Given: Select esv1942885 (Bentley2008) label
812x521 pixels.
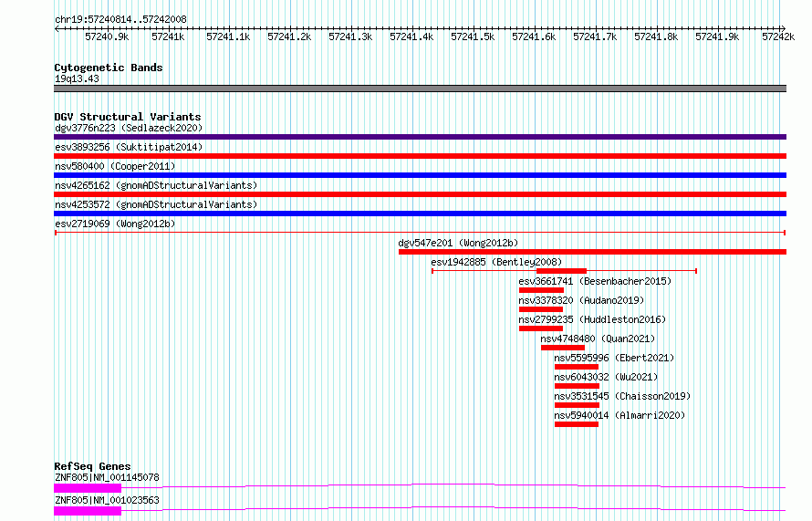Looking at the screenshot, I should [496, 262].
